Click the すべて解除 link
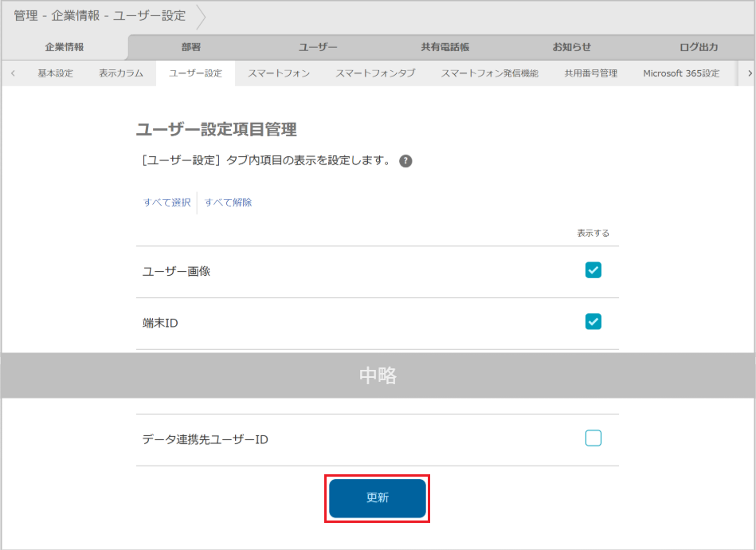The width and height of the screenshot is (756, 550). tap(227, 202)
